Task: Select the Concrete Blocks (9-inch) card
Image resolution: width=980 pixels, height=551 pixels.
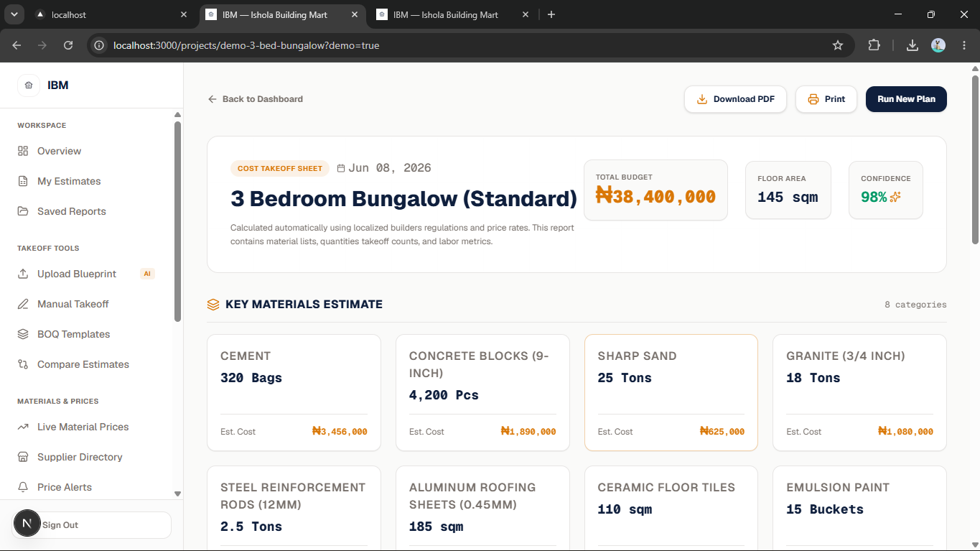Action: point(482,393)
